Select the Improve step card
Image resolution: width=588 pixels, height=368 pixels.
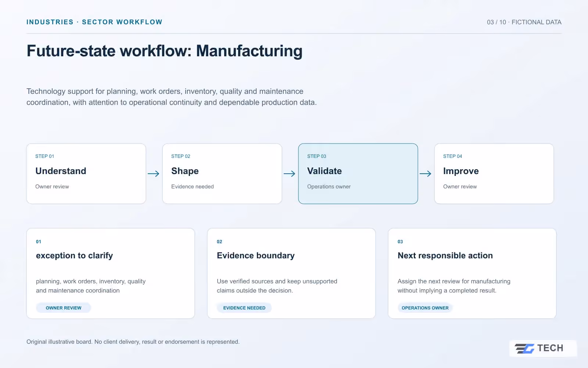494,174
